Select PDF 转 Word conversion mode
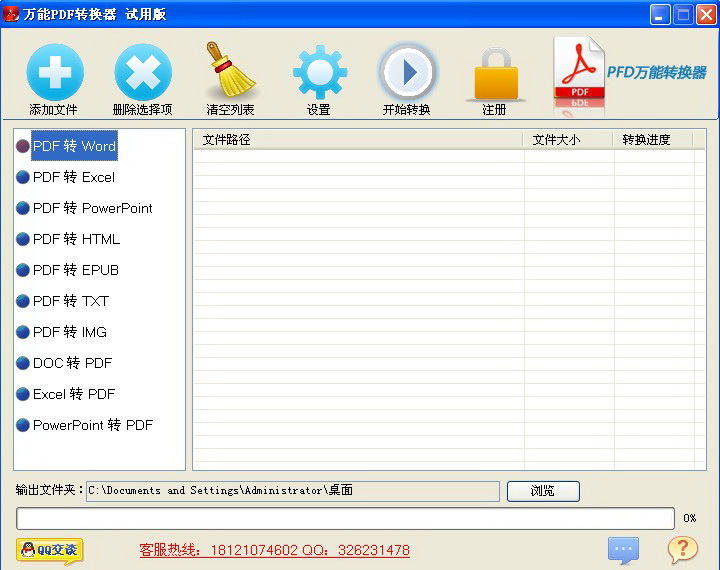 [67, 146]
